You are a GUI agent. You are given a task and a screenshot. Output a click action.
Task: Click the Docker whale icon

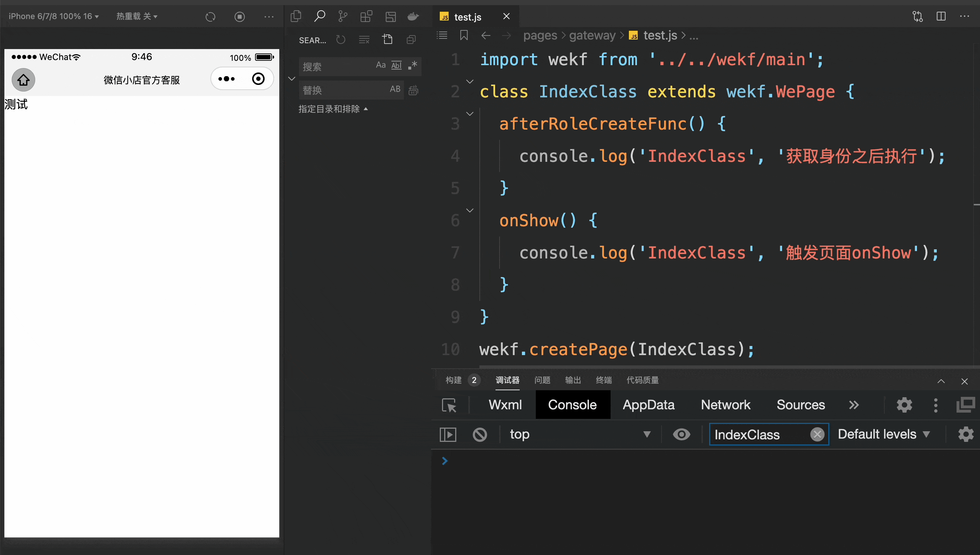[413, 16]
